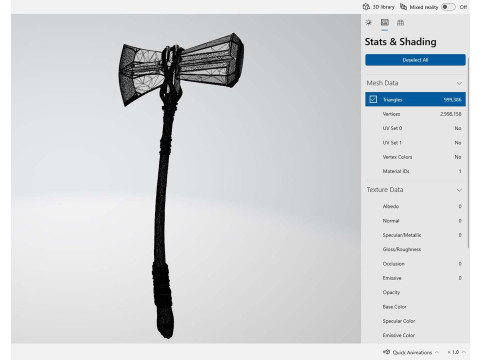
Task: Select the Stats & Shading tab
Action: point(385,23)
